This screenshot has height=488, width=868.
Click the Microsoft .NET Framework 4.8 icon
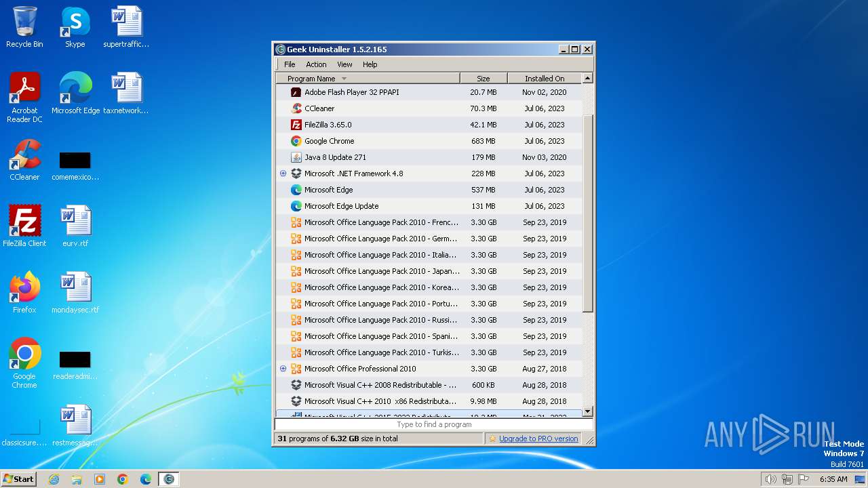296,174
